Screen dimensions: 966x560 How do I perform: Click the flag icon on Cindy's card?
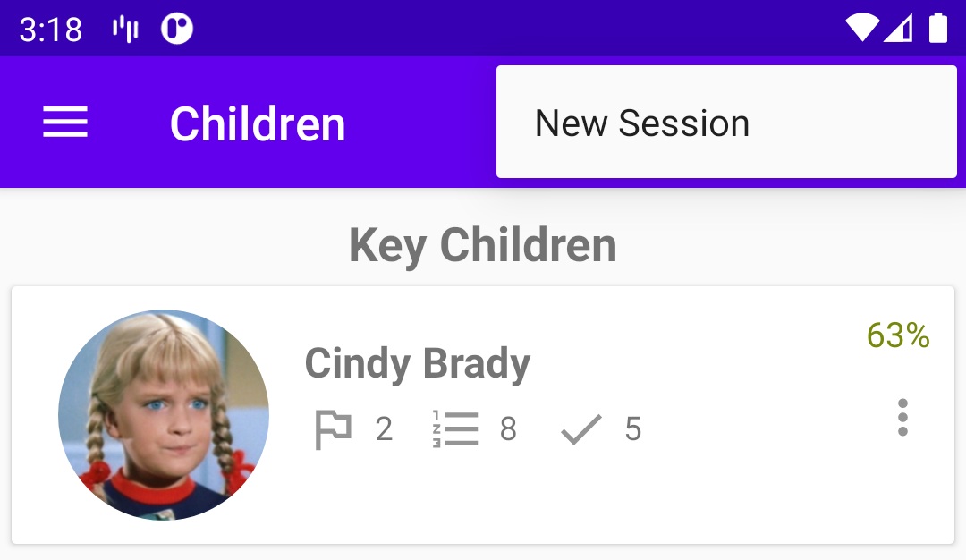(x=334, y=430)
